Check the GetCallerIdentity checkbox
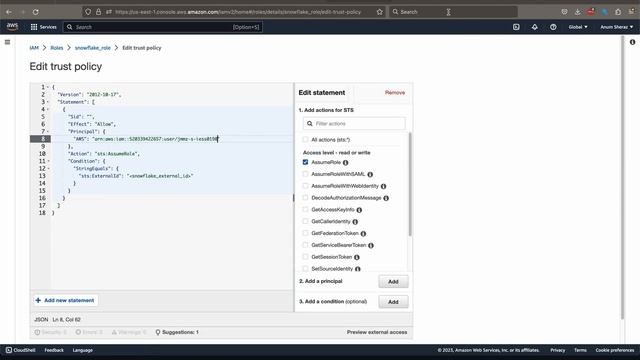 click(305, 221)
